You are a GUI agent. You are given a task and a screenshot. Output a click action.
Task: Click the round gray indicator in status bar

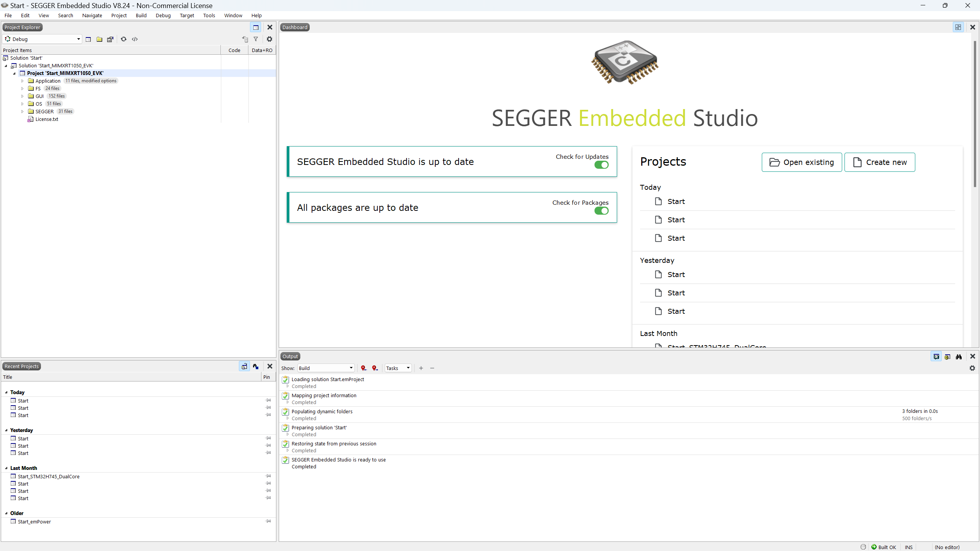[x=863, y=547]
